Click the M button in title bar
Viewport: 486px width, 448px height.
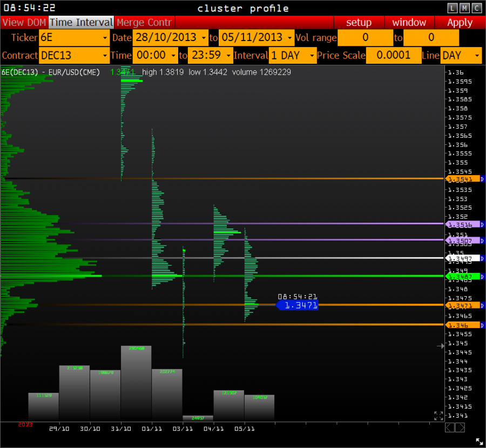464,8
